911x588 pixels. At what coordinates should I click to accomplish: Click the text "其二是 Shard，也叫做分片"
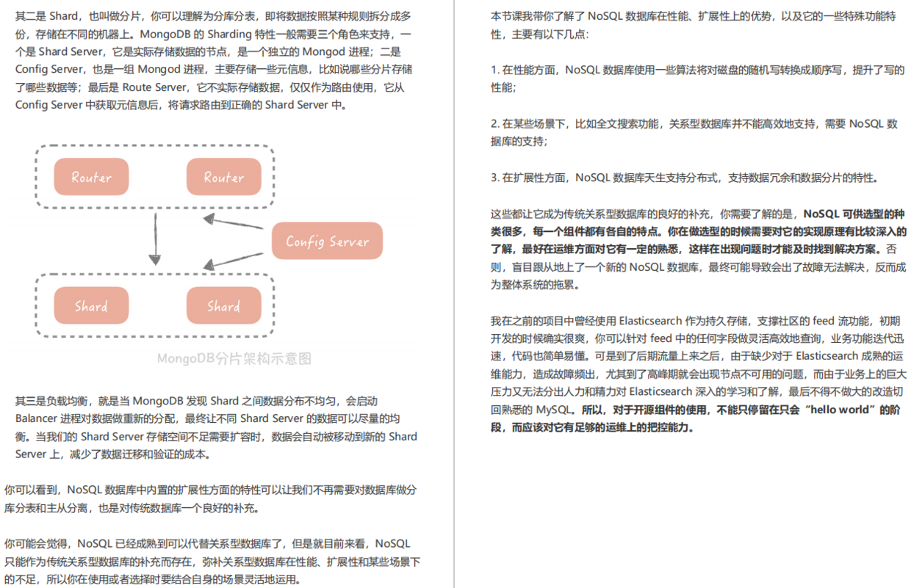(77, 16)
